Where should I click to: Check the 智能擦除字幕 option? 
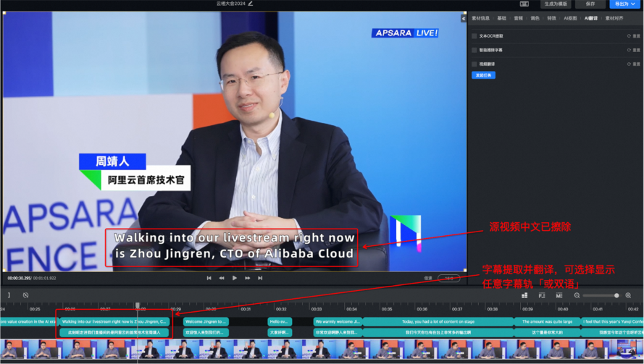[x=474, y=50]
